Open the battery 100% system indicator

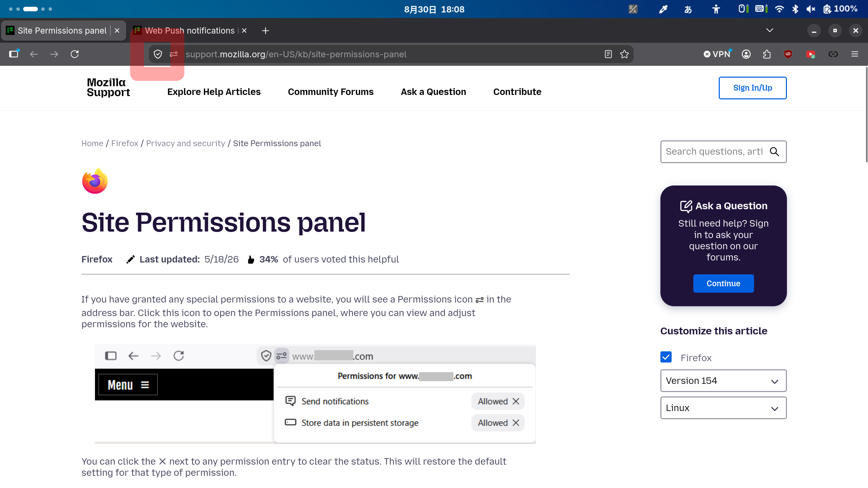[x=840, y=9]
